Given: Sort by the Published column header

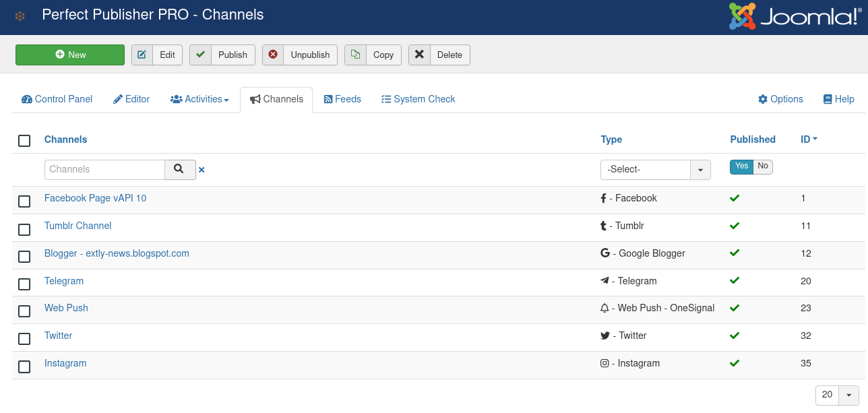Looking at the screenshot, I should click(x=753, y=139).
